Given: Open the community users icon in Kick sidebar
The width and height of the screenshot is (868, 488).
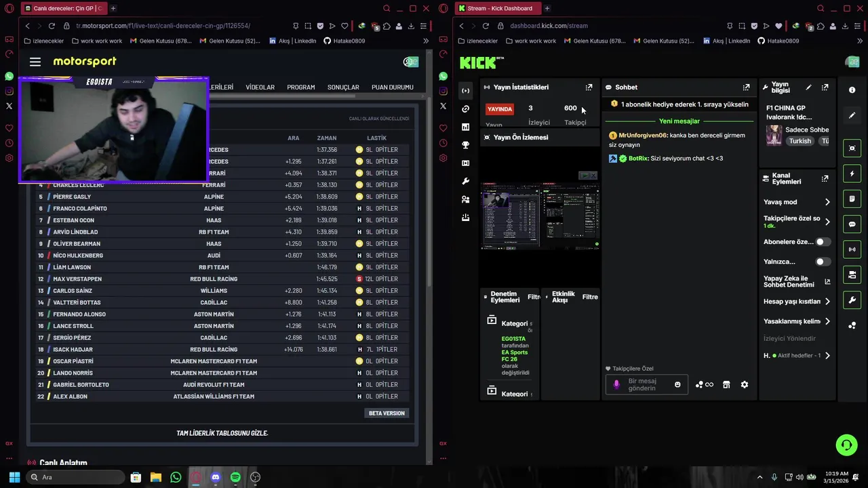Looking at the screenshot, I should 465,200.
